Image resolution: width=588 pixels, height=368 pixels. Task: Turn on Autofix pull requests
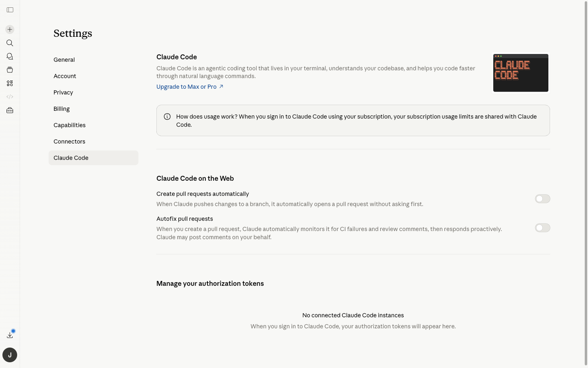542,228
